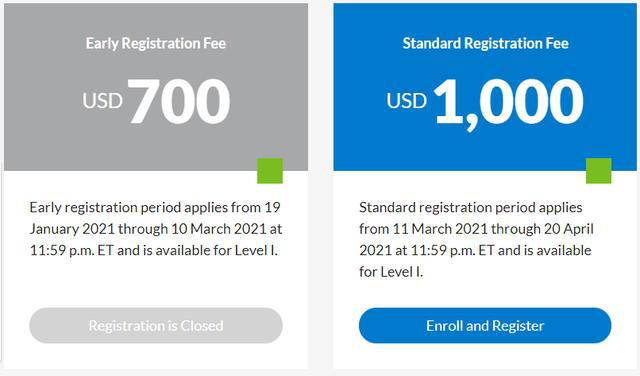Click the green square on Standard Registration card
Screen dimensions: 640x376
pos(598,171)
